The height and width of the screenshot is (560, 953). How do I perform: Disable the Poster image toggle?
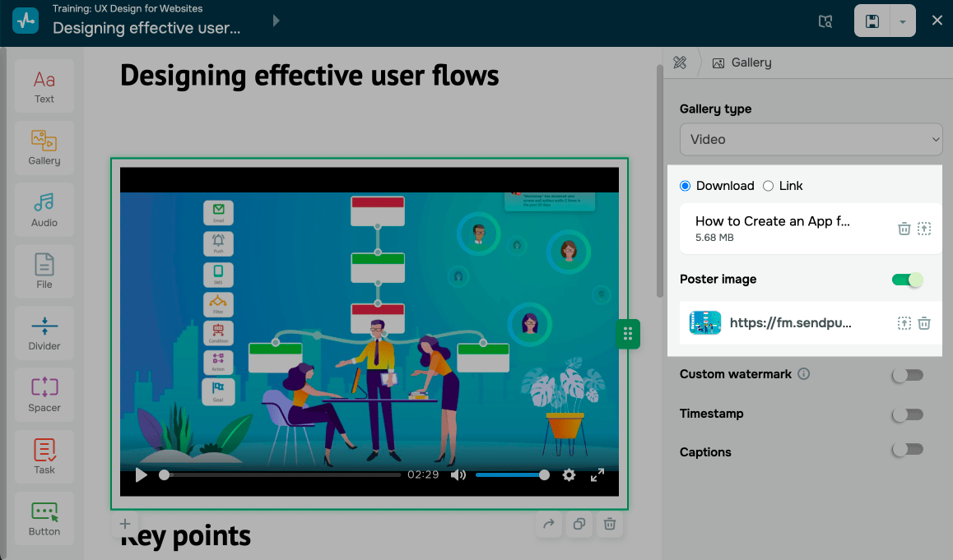click(907, 280)
